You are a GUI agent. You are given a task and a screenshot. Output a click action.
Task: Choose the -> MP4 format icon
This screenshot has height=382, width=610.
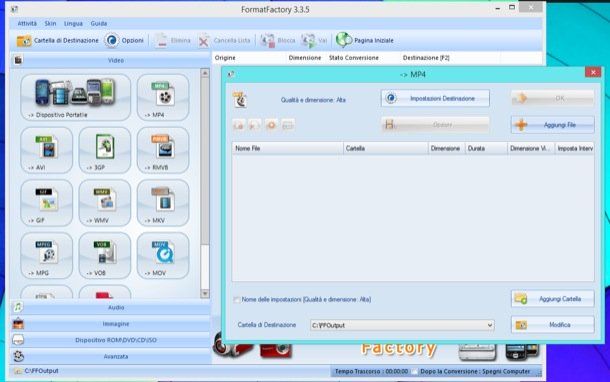163,97
